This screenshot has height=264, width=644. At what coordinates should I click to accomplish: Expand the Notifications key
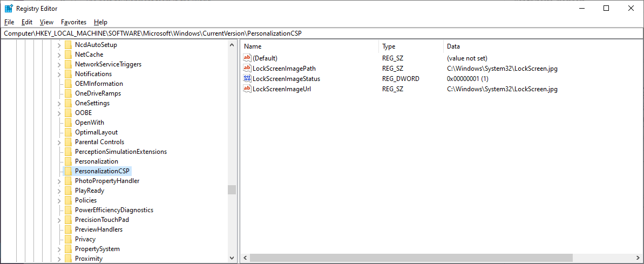pyautogui.click(x=59, y=74)
